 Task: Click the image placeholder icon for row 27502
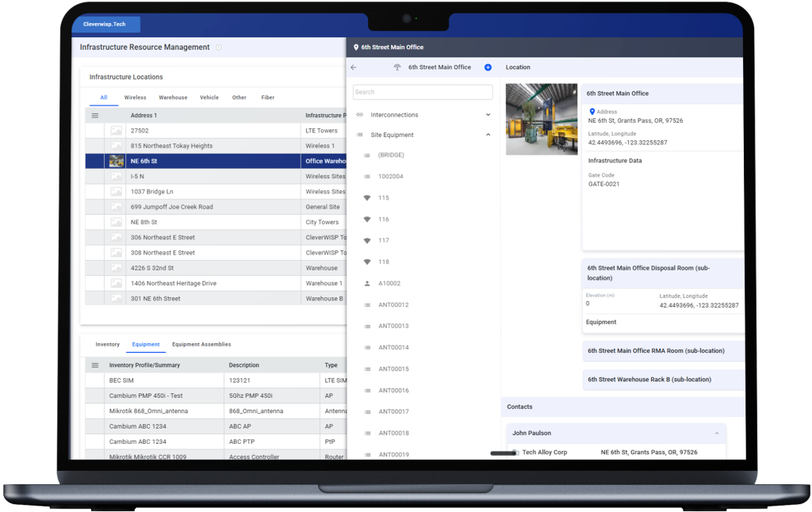(x=116, y=131)
